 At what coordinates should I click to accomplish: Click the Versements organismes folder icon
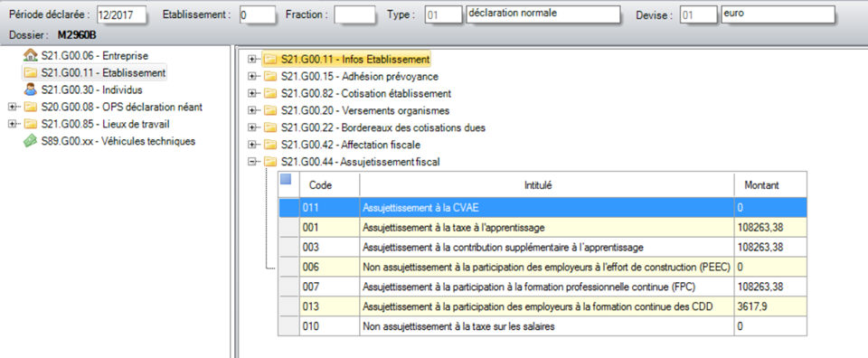coord(270,110)
